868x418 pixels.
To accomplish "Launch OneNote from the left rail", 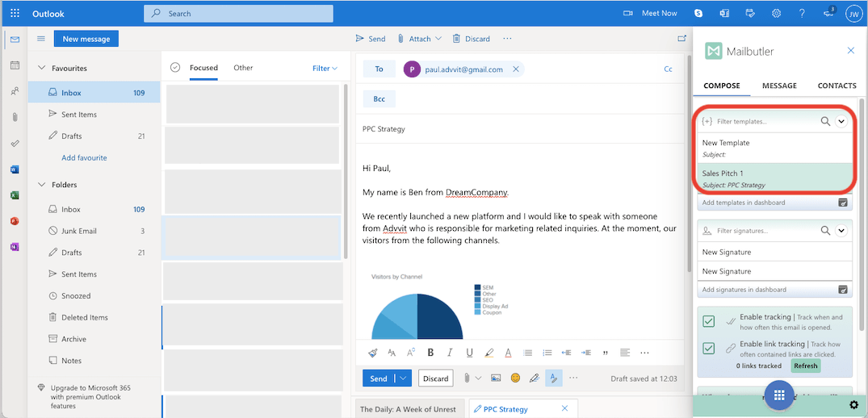I will pyautogui.click(x=15, y=247).
